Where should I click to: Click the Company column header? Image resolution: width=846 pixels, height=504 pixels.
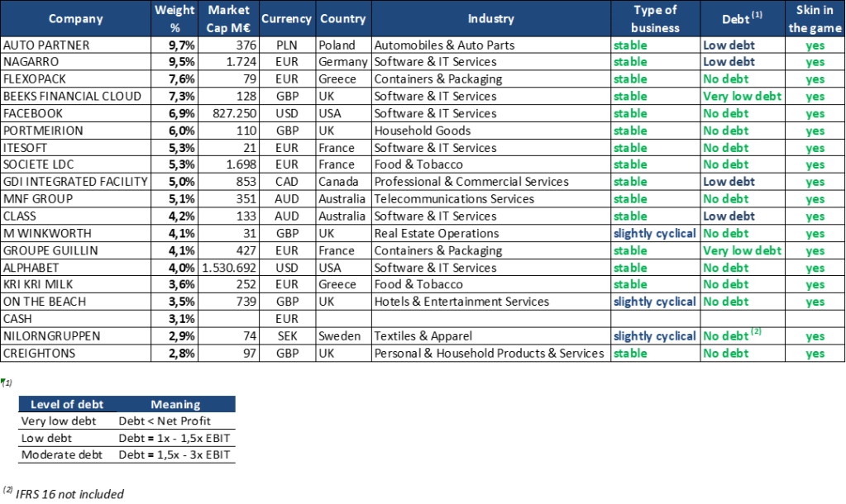click(x=76, y=19)
